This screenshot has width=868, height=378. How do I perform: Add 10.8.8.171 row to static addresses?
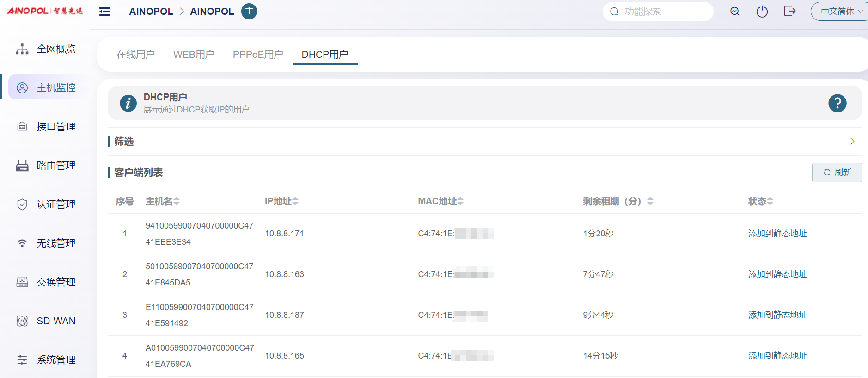777,234
